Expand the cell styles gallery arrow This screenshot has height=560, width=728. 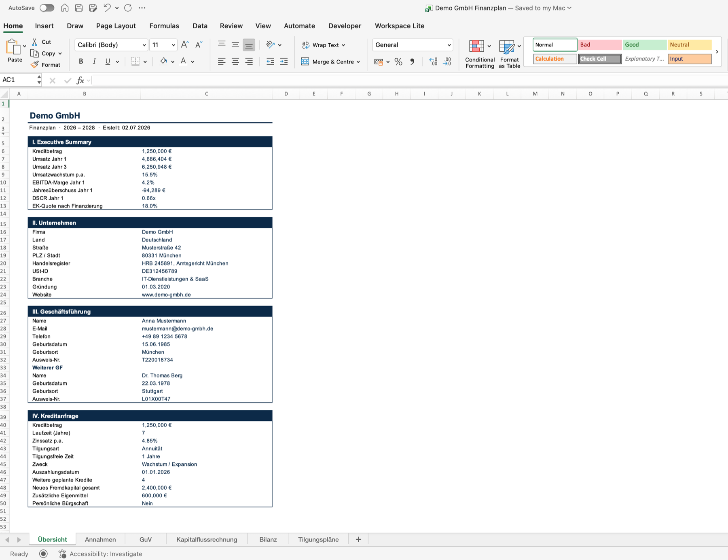pyautogui.click(x=717, y=52)
